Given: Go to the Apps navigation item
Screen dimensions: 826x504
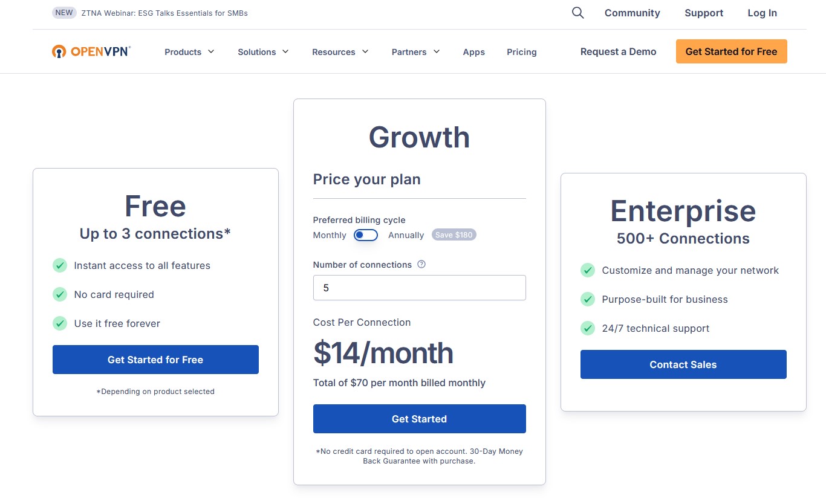Looking at the screenshot, I should point(474,52).
